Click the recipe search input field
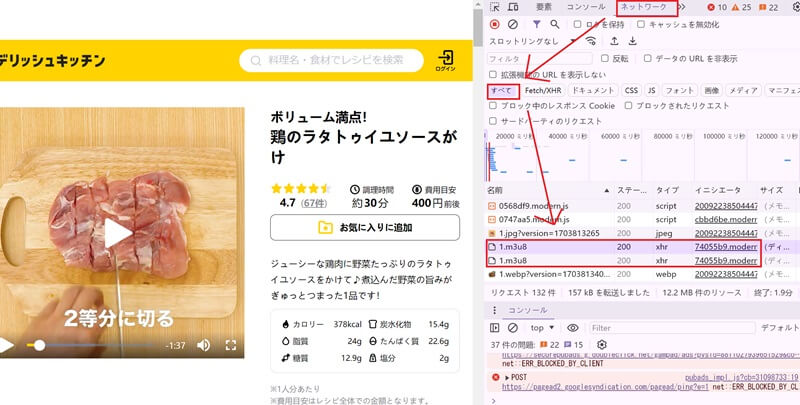The image size is (800, 405). coord(332,61)
